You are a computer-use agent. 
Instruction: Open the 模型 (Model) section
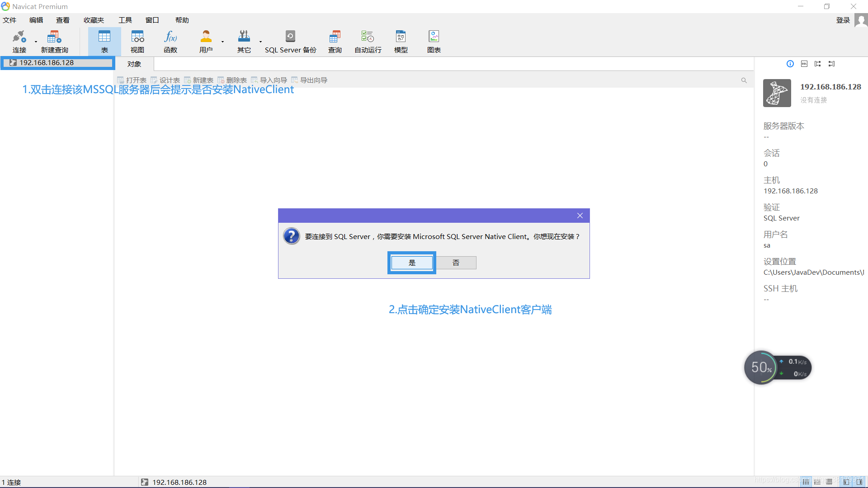(x=401, y=42)
